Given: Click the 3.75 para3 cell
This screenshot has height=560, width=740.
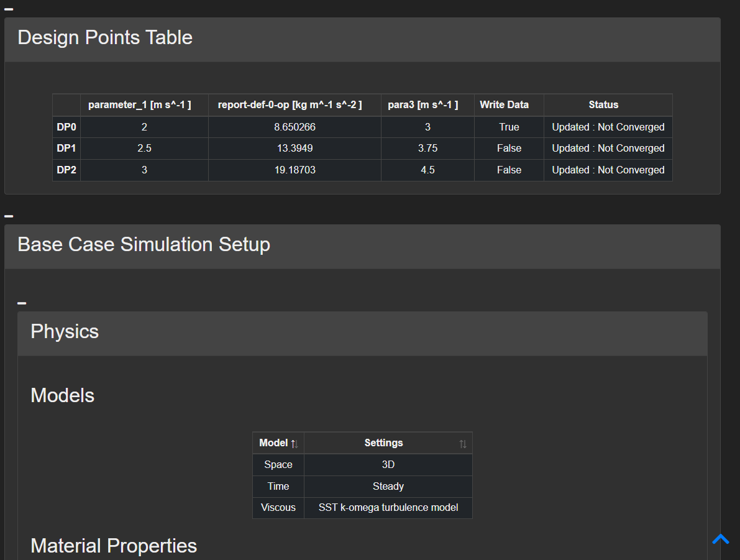Looking at the screenshot, I should [x=427, y=149].
